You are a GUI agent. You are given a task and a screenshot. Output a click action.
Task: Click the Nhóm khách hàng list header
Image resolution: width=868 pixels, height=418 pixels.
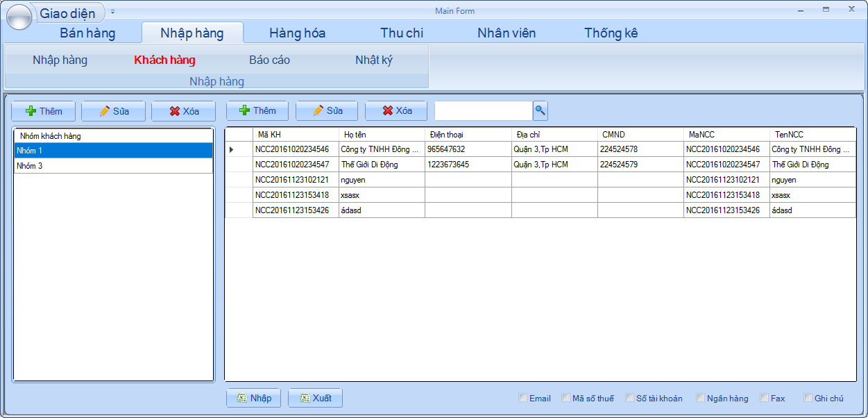[113, 135]
